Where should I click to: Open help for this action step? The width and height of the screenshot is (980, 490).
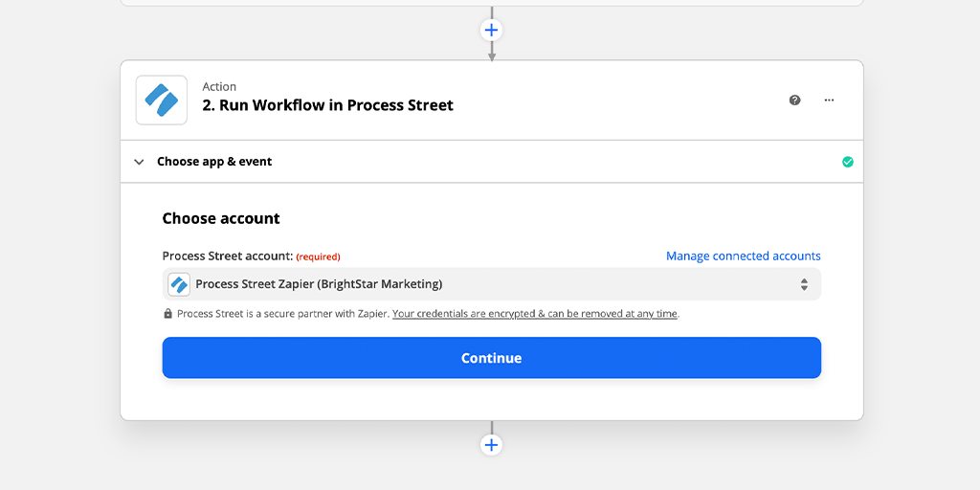point(794,100)
